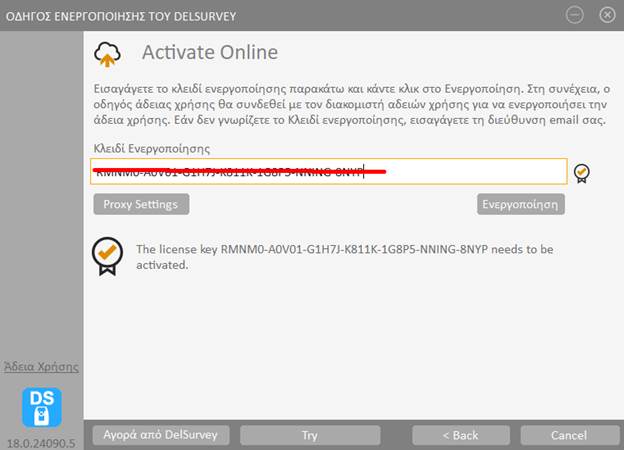Cancel the activation wizard
The width and height of the screenshot is (624, 450).
[568, 435]
